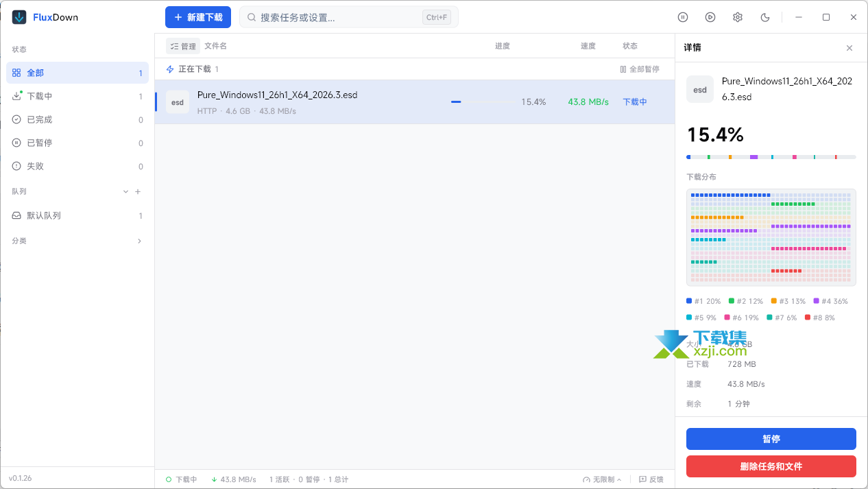868x489 pixels.
Task: Click the pause all icon in the top toolbar
Action: [683, 17]
